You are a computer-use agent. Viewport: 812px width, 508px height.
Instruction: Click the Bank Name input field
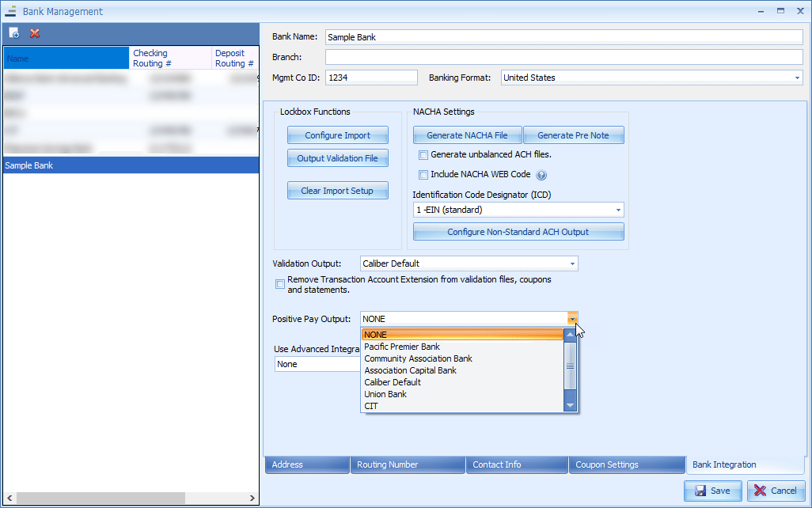pyautogui.click(x=564, y=36)
